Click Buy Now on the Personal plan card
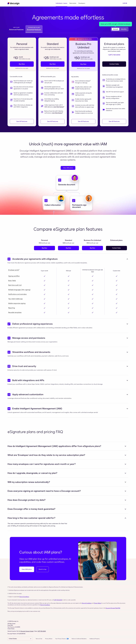The width and height of the screenshot is (136, 644). (x=22, y=64)
